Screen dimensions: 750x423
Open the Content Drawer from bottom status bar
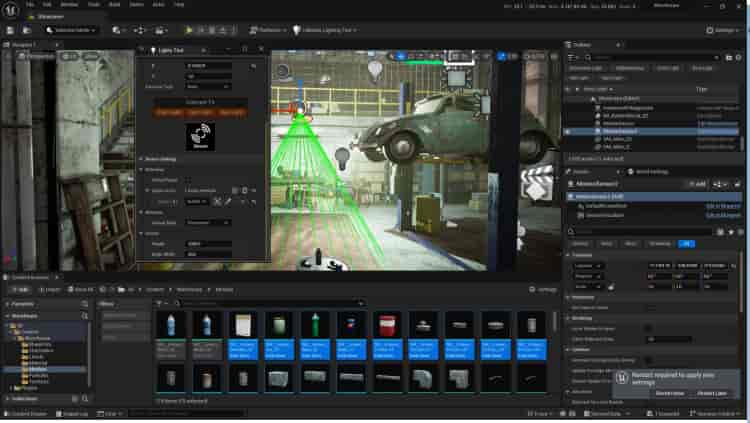point(25,413)
